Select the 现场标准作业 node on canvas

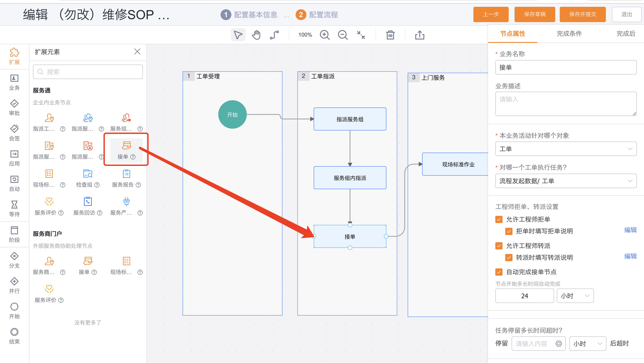[x=455, y=164]
